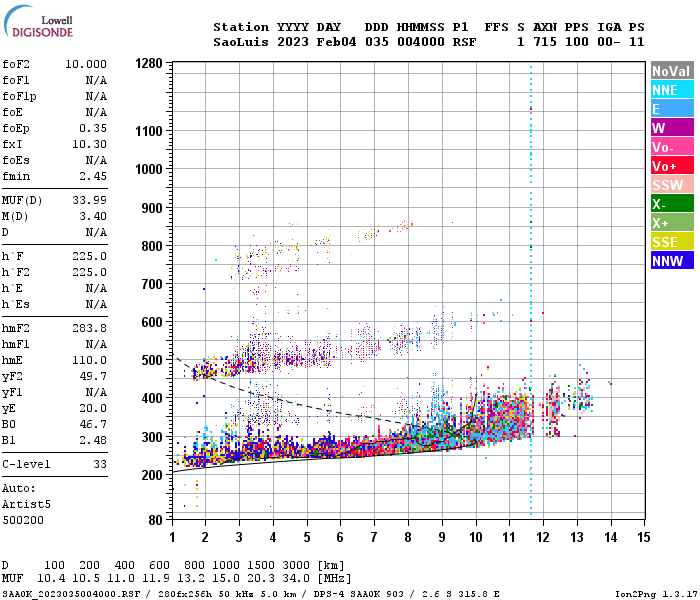The height and width of the screenshot is (600, 700).
Task: Click the RSF label in header
Action: [464, 42]
